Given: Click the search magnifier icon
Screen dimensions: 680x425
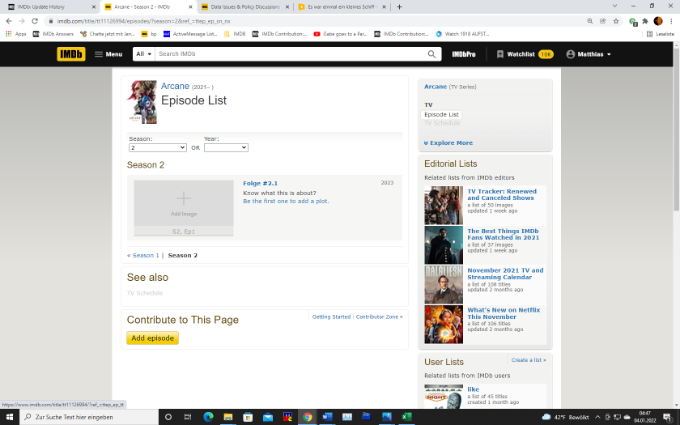Looking at the screenshot, I should click(x=433, y=54).
